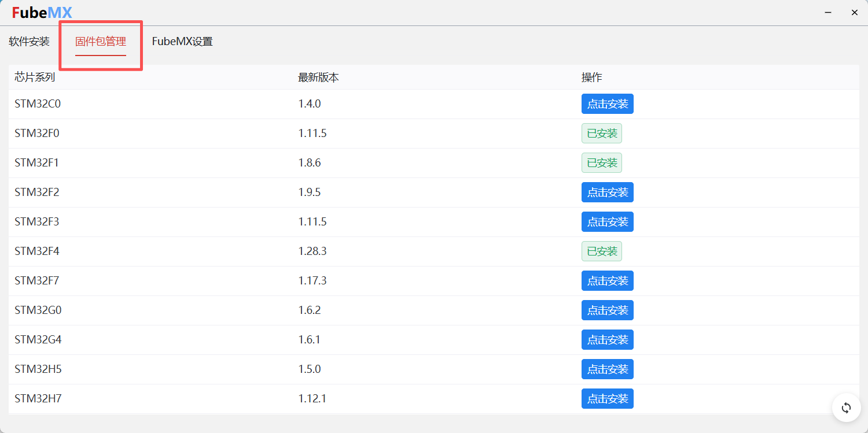Click the 操作 column header

click(x=592, y=77)
